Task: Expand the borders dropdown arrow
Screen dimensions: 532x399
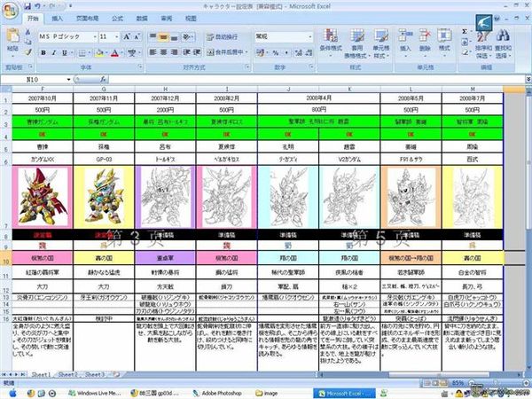Action: pos(90,52)
